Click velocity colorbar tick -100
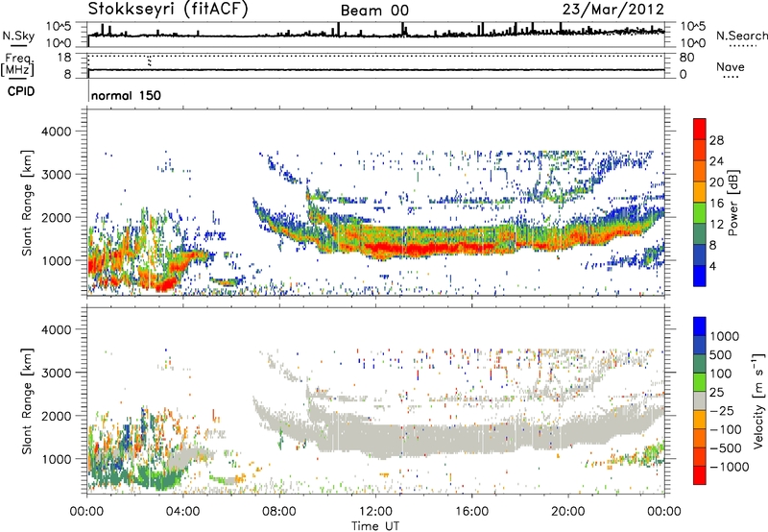This screenshot has height=532, width=768. [726, 429]
